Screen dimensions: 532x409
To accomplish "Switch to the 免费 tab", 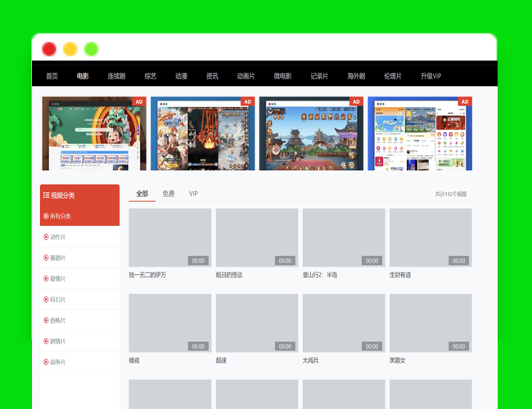I will point(169,194).
